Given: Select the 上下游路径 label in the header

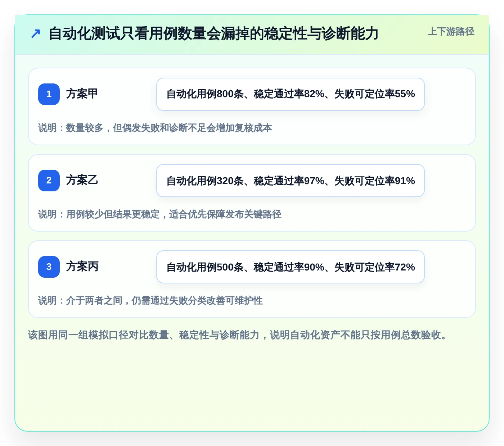Looking at the screenshot, I should 451,32.
